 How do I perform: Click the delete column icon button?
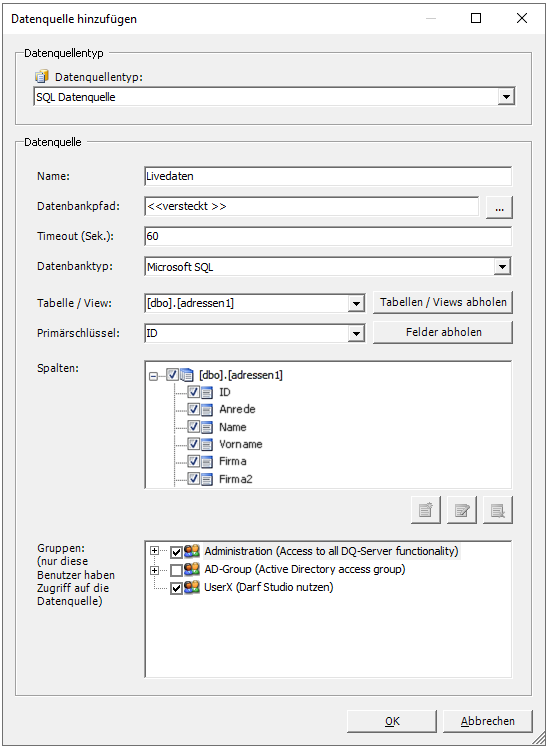(x=497, y=510)
